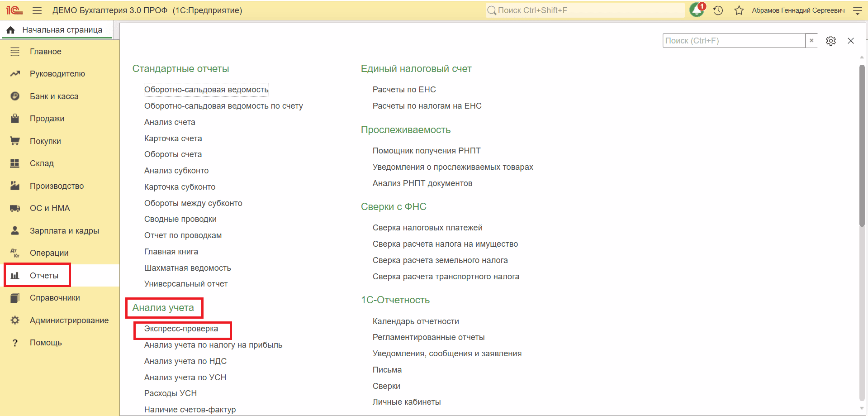Click the Покупки cart icon
Viewport: 868px width, 416px height.
[15, 141]
